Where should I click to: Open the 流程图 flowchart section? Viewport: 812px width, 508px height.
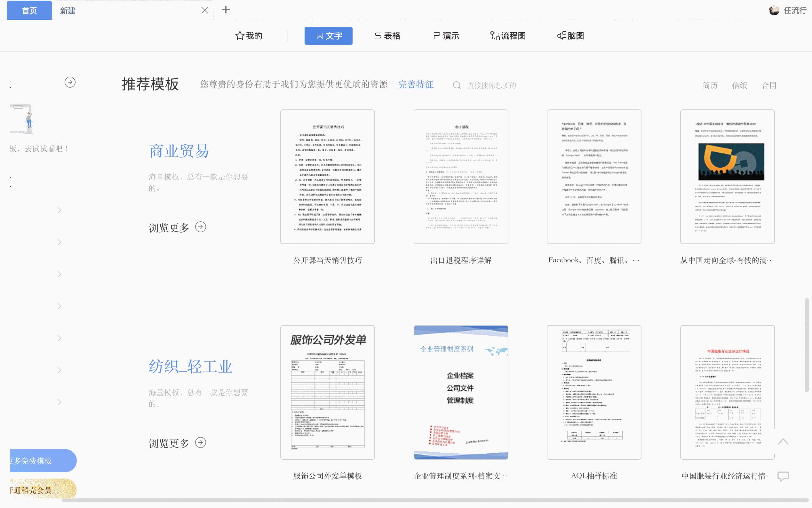494,36
